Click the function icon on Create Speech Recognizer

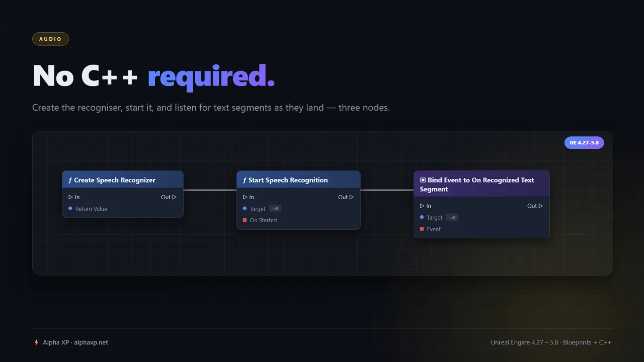70,180
